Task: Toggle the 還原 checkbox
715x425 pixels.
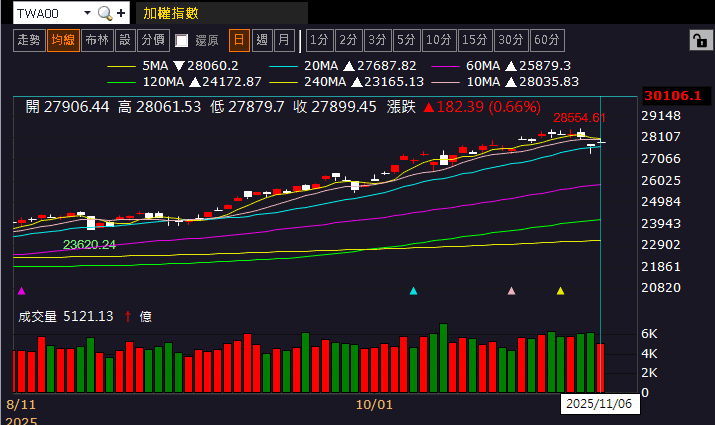Action: 181,41
